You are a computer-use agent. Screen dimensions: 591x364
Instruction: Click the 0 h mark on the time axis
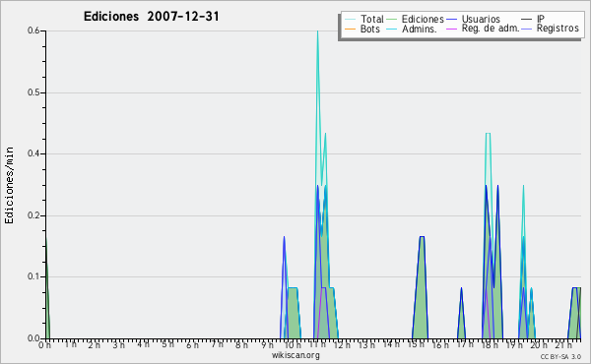tap(45, 344)
